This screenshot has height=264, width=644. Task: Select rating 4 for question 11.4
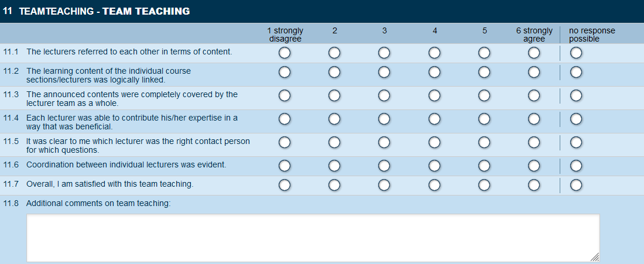tap(434, 119)
